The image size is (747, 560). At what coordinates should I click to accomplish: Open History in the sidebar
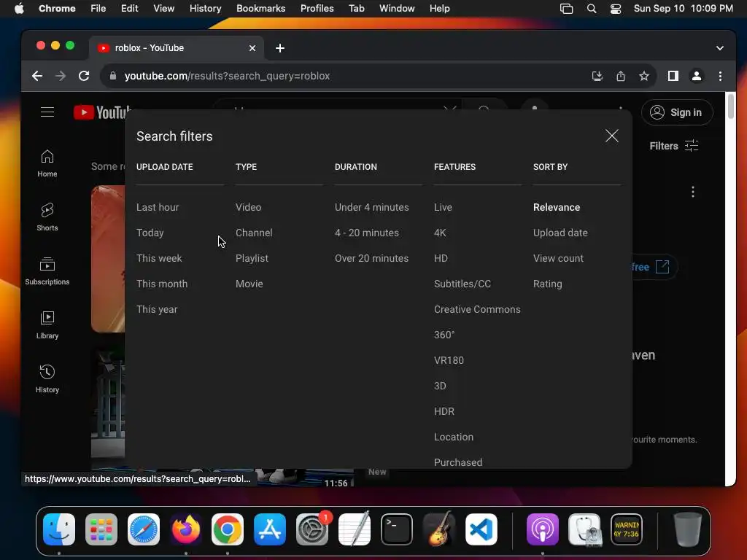(47, 379)
